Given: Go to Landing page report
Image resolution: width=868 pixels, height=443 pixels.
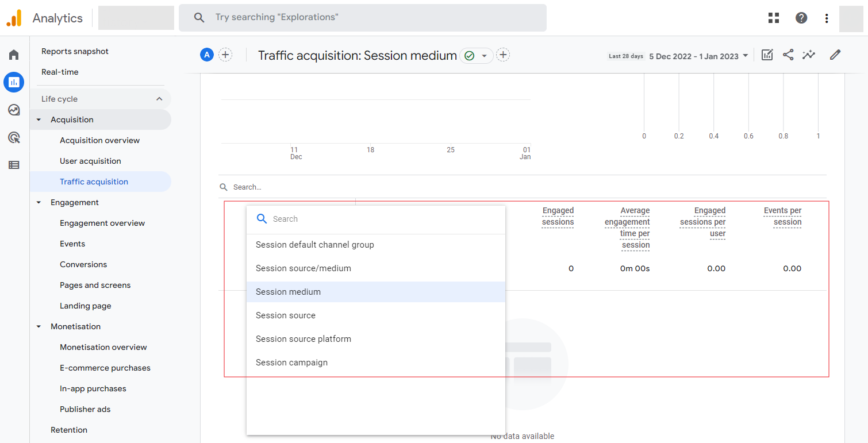Looking at the screenshot, I should pos(86,306).
